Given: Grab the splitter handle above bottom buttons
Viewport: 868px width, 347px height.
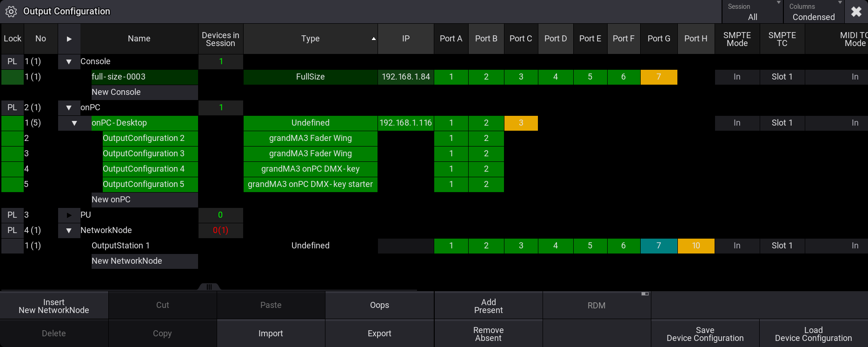Looking at the screenshot, I should point(209,287).
